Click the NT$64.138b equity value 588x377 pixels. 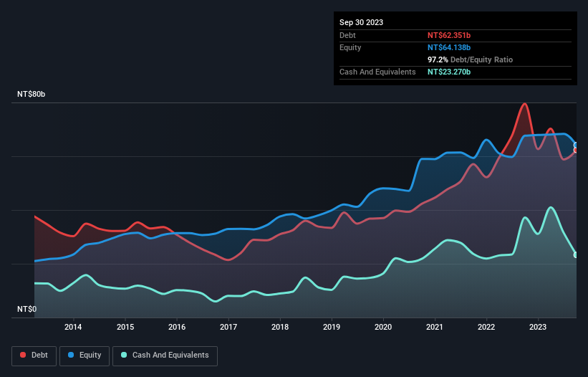[449, 47]
